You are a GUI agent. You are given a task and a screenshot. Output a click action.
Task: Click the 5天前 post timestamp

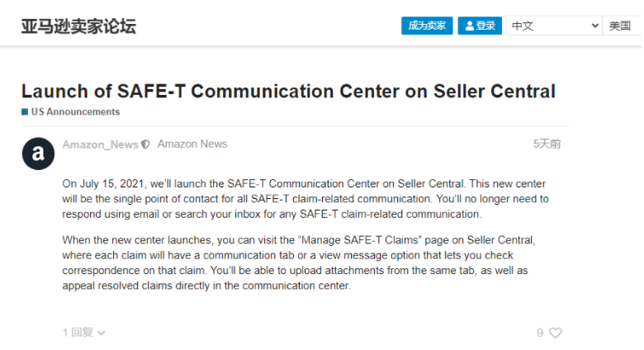click(x=547, y=144)
